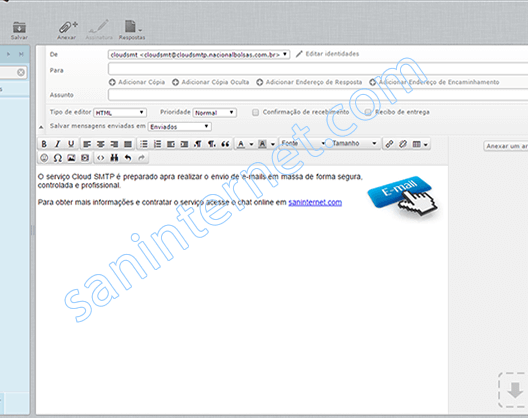528x418 pixels.
Task: Insert bulleted list
Action: coord(144,144)
